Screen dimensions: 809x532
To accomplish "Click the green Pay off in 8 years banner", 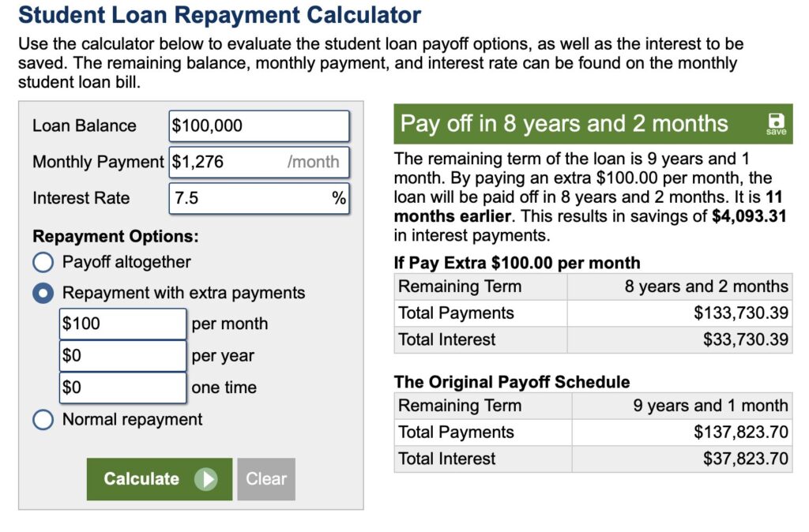I will (564, 124).
